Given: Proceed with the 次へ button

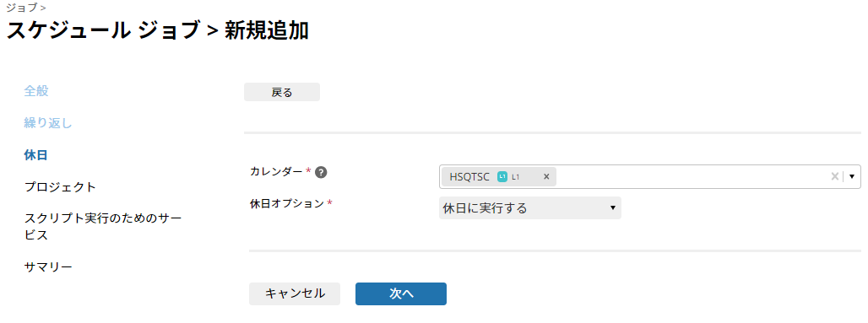Looking at the screenshot, I should tap(401, 293).
